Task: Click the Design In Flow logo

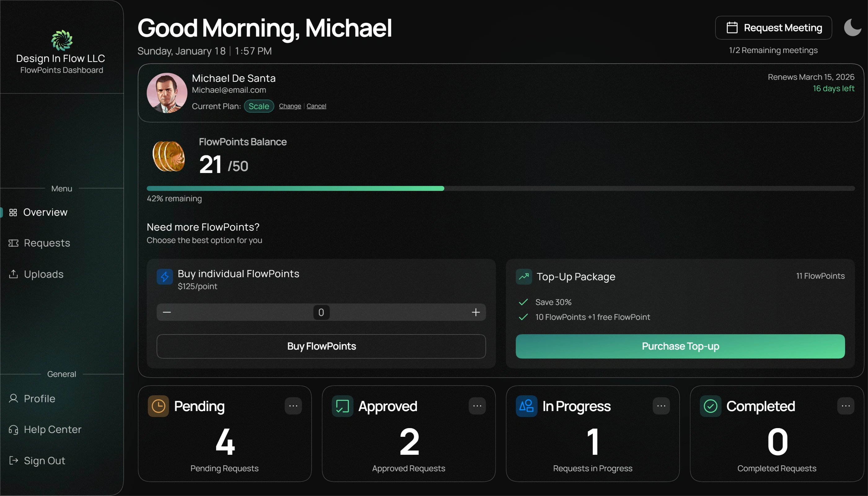Action: [62, 40]
